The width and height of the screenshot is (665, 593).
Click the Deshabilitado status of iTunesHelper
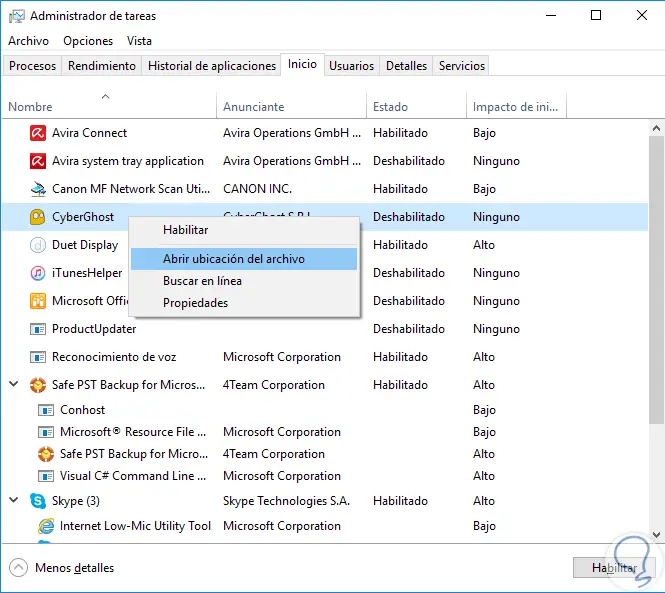click(409, 273)
